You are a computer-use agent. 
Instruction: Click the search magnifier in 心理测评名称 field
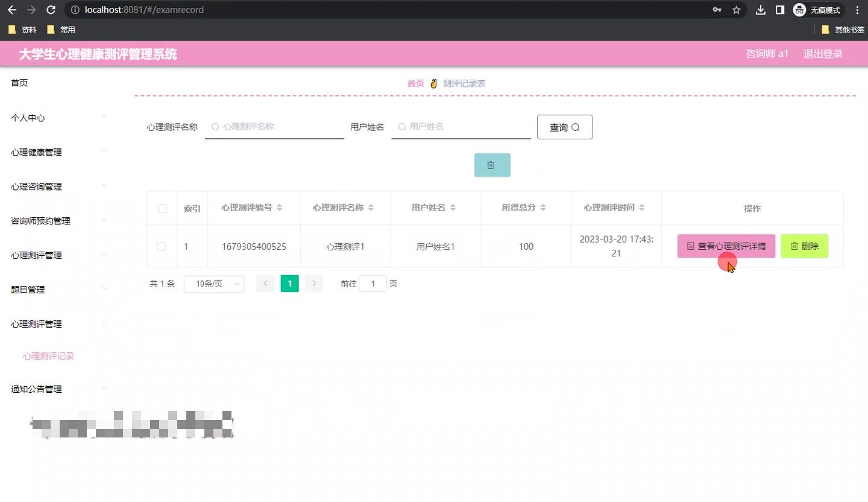click(x=215, y=127)
